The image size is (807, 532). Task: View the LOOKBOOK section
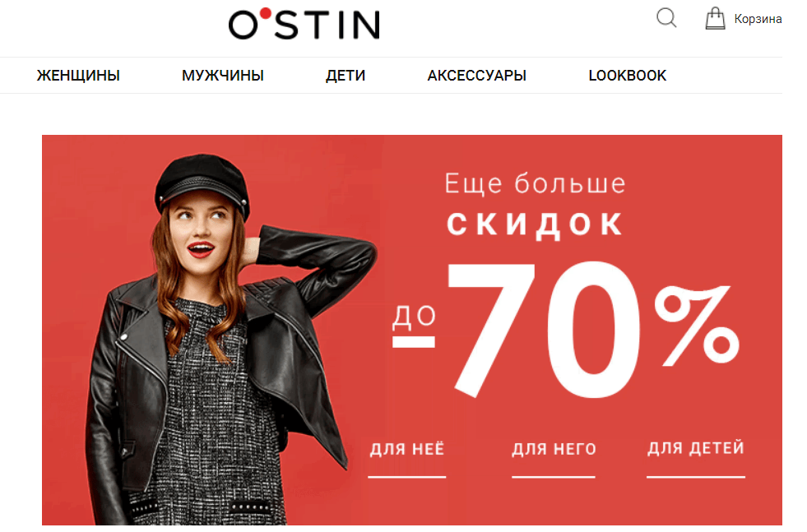628,76
